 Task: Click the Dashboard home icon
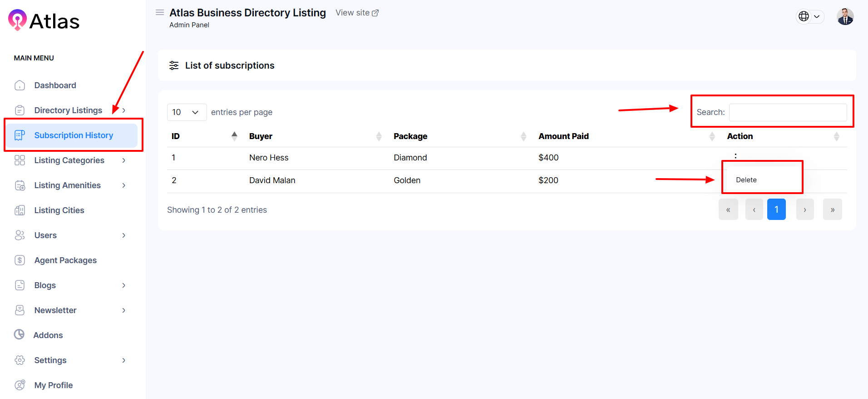(20, 85)
